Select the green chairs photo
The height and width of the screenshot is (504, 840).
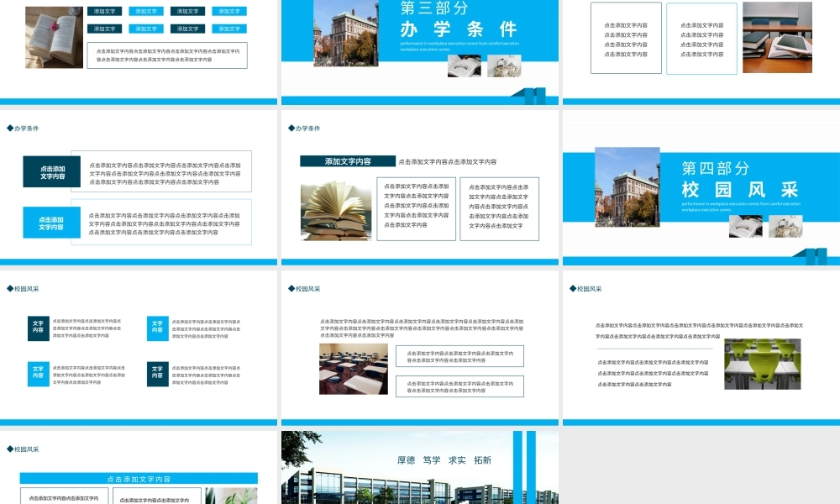point(763,364)
